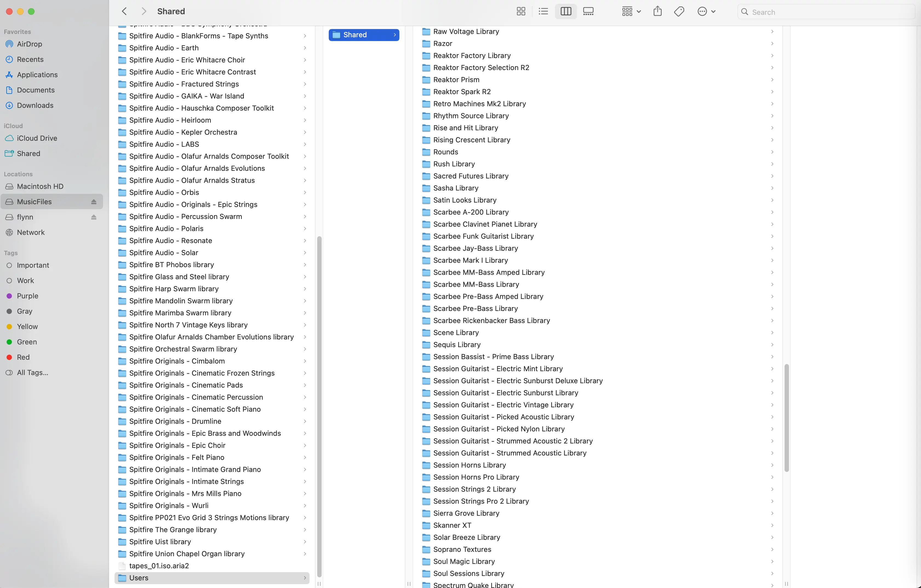The image size is (921, 588).
Task: Click the Edit Tags toolbar icon
Action: [x=679, y=11]
